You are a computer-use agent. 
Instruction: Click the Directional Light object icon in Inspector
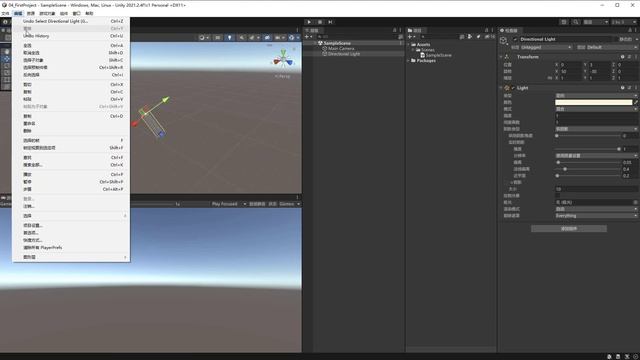pyautogui.click(x=504, y=40)
